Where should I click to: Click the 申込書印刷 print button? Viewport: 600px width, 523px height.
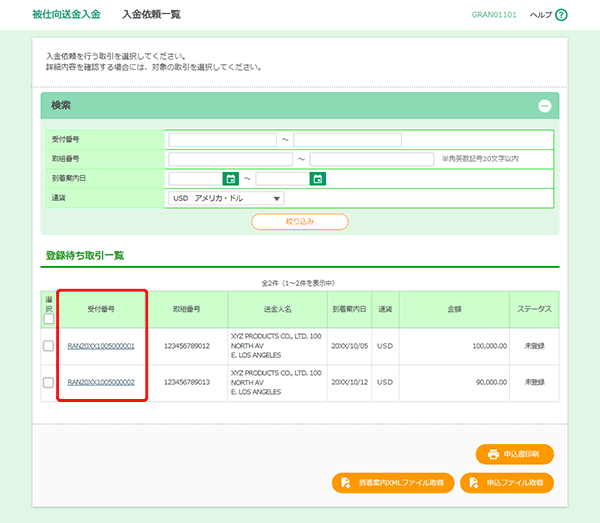coord(514,454)
